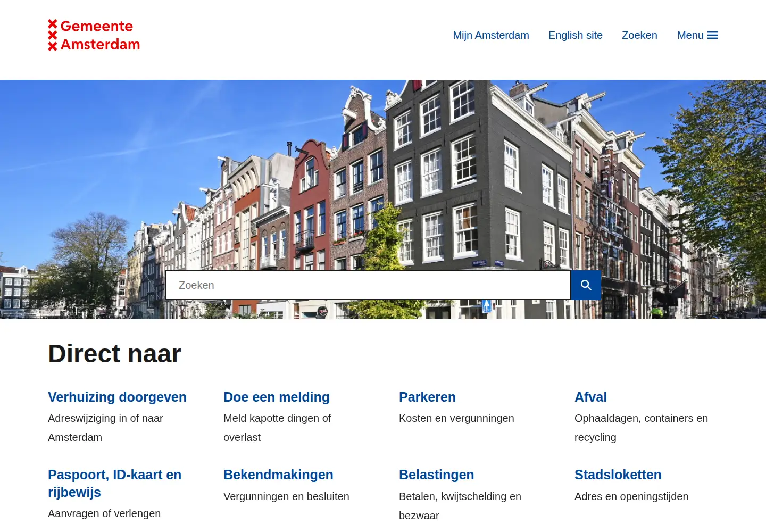Click text "Betalen, kwijtschelding en bezwaar"
The width and height of the screenshot is (766, 532).
(460, 506)
